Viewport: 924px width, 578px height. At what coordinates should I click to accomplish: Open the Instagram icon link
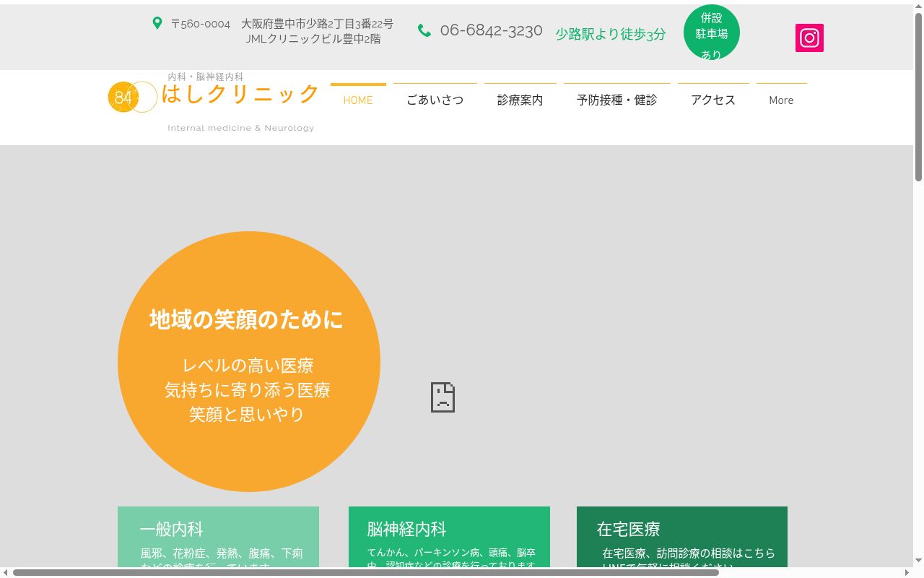pyautogui.click(x=809, y=38)
